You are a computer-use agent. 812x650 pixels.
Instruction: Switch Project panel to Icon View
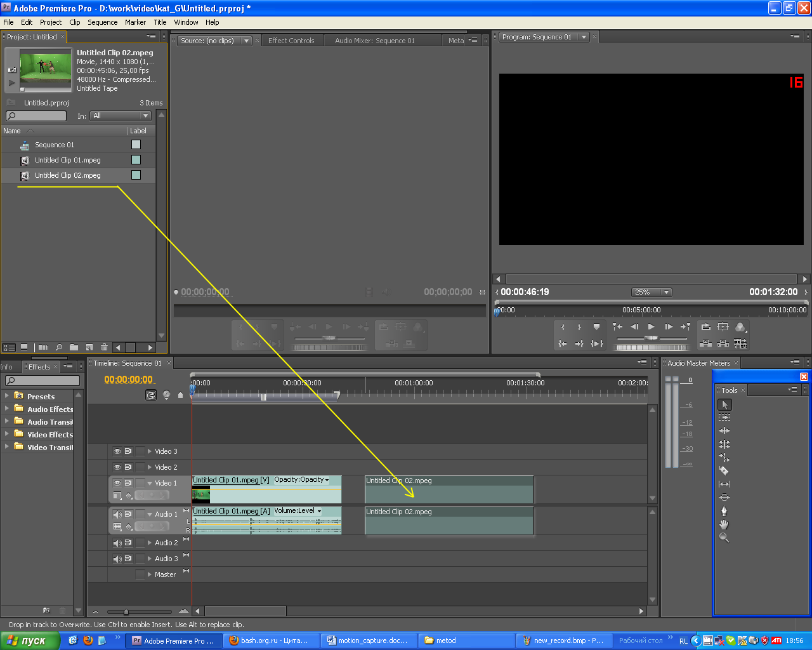click(x=24, y=347)
